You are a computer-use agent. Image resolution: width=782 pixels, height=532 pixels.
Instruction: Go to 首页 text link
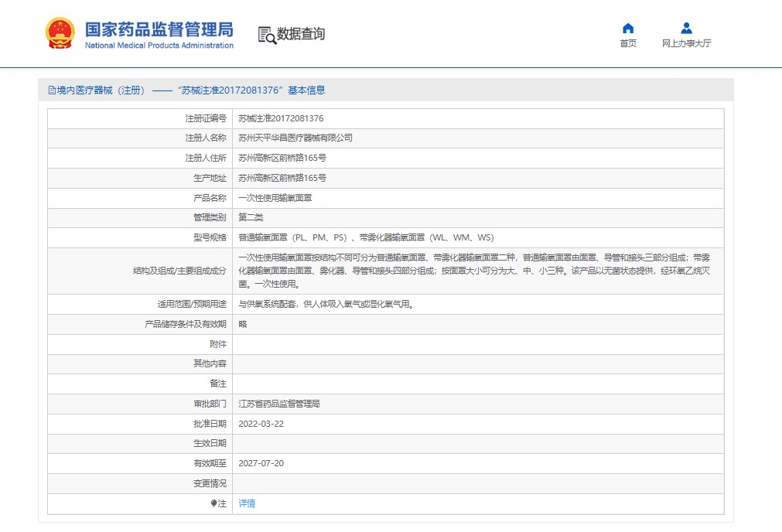point(628,43)
